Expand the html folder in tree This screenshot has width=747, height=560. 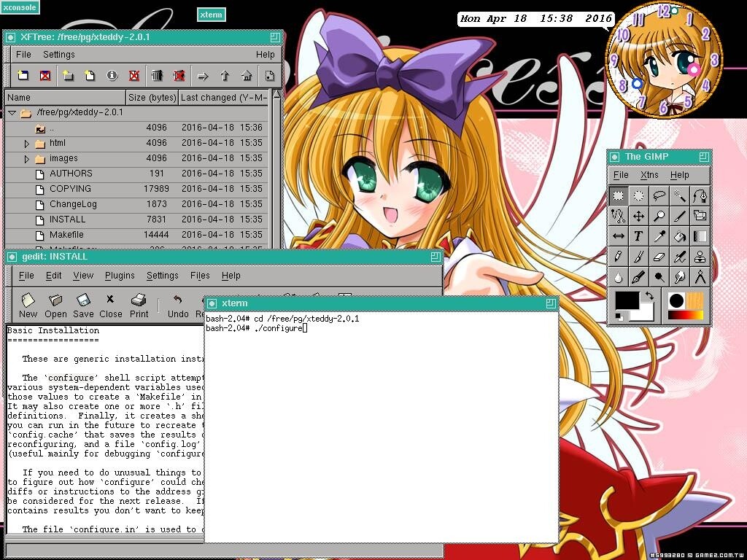(x=27, y=144)
